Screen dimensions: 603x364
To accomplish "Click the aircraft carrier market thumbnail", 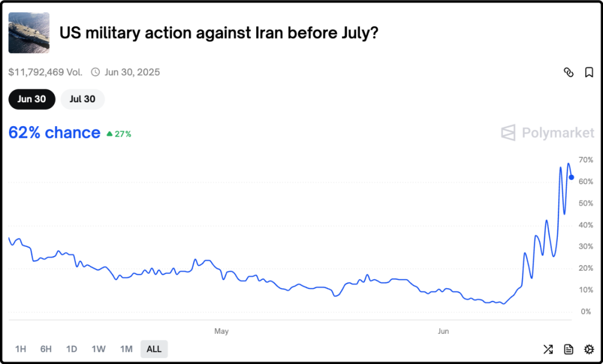I will [29, 33].
